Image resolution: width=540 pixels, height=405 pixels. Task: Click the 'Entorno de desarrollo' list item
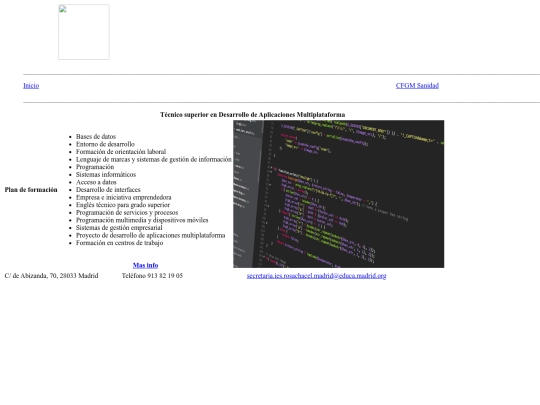105,144
